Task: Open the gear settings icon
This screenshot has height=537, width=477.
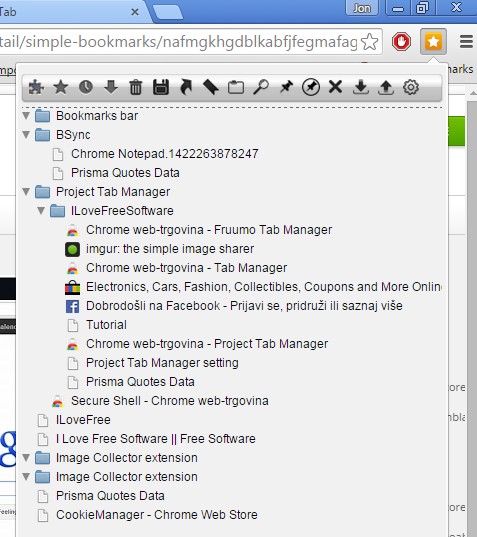Action: (x=411, y=87)
